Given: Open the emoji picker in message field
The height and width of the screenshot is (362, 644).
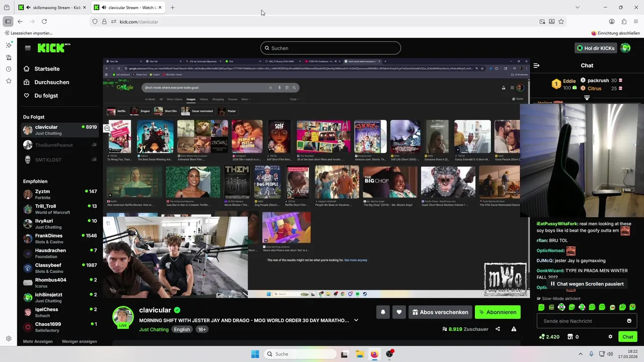Looking at the screenshot, I should (x=629, y=321).
